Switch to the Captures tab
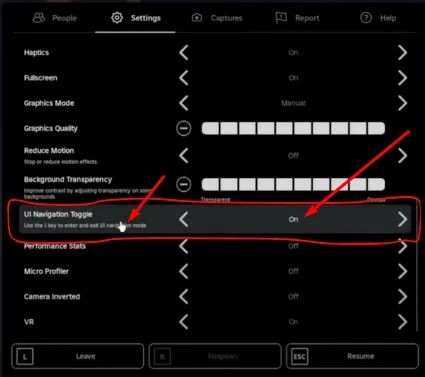 [217, 18]
